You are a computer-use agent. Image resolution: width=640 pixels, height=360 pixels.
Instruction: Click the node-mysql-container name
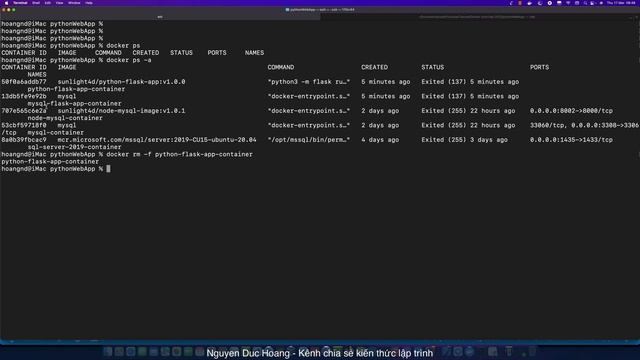[65, 118]
